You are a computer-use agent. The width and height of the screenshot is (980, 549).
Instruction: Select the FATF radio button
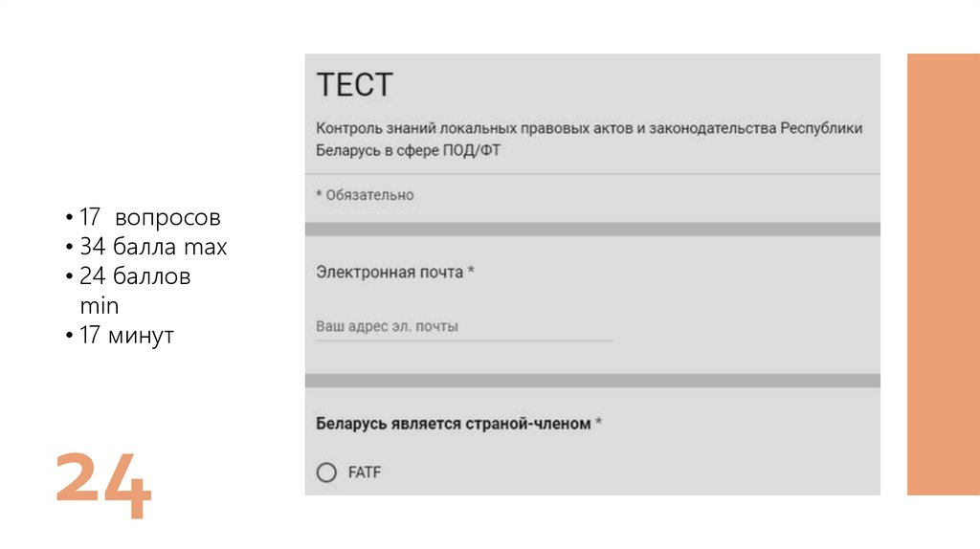(x=326, y=472)
